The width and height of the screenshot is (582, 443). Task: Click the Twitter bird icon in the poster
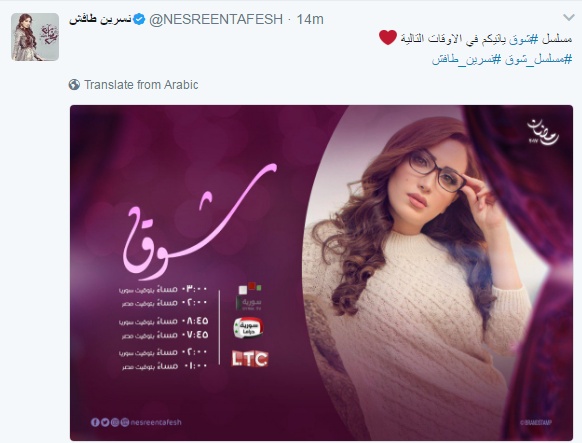coord(105,422)
